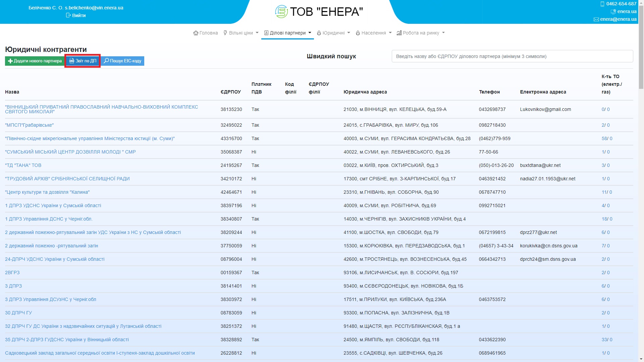Open the "ТД "ТАНА" ТОВ" partner link
The width and height of the screenshot is (644, 362).
23,165
